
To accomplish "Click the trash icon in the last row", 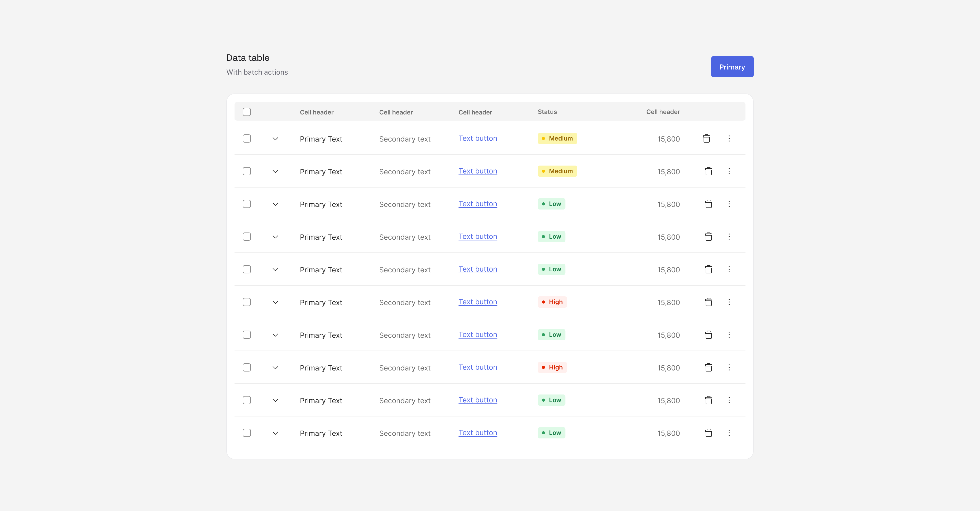I will 708,433.
